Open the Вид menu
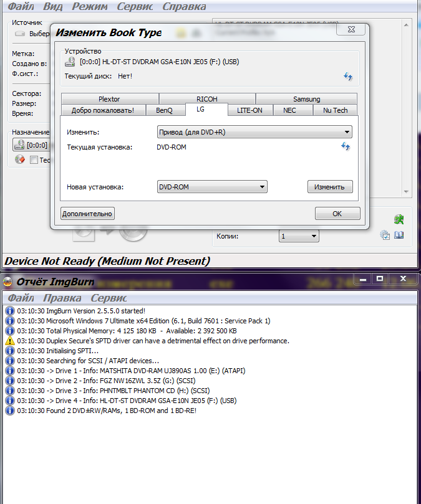This screenshot has height=504, width=421. click(x=52, y=6)
